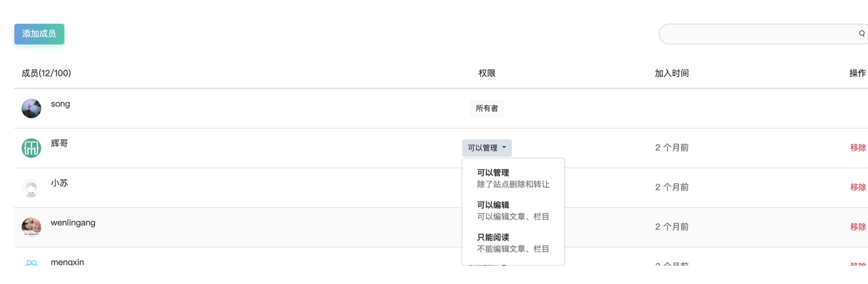Click the 权限 column header

[486, 73]
